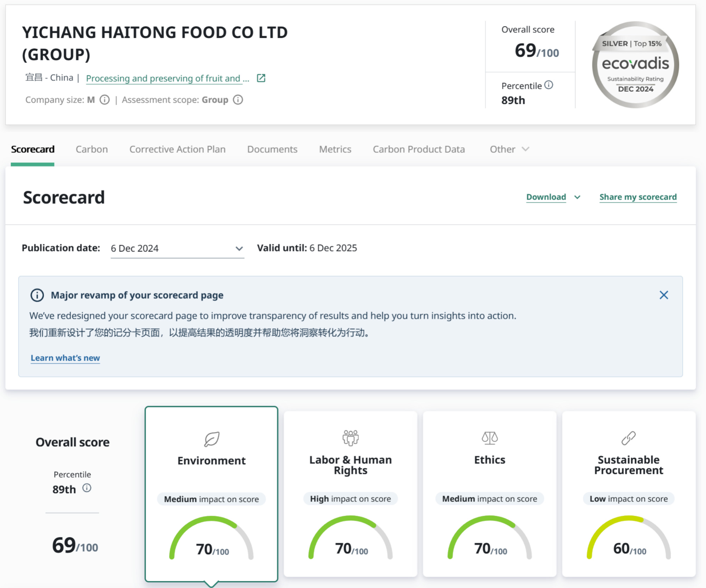The image size is (706, 588).
Task: Show Percentile info in Overall score panel
Action: 87,488
